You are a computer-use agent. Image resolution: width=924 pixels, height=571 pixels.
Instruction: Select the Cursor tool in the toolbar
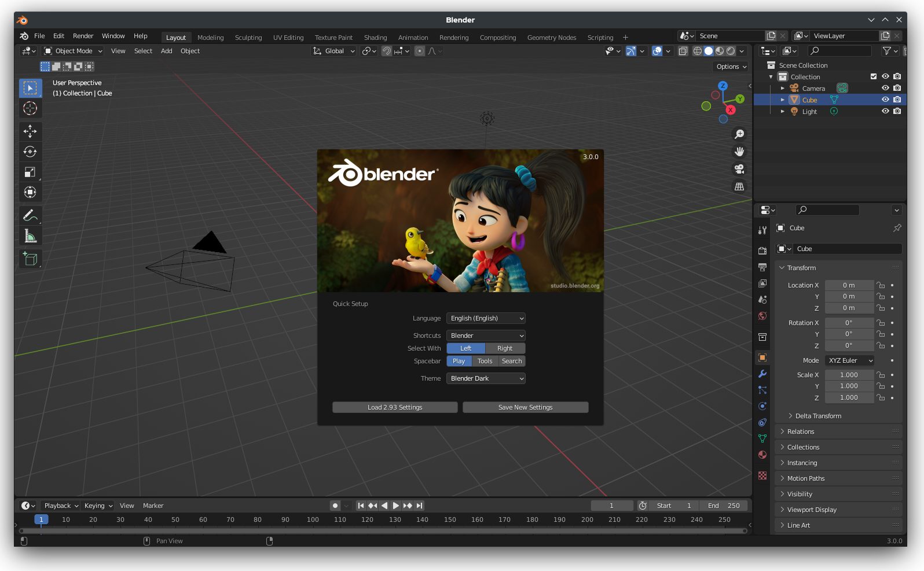point(30,108)
